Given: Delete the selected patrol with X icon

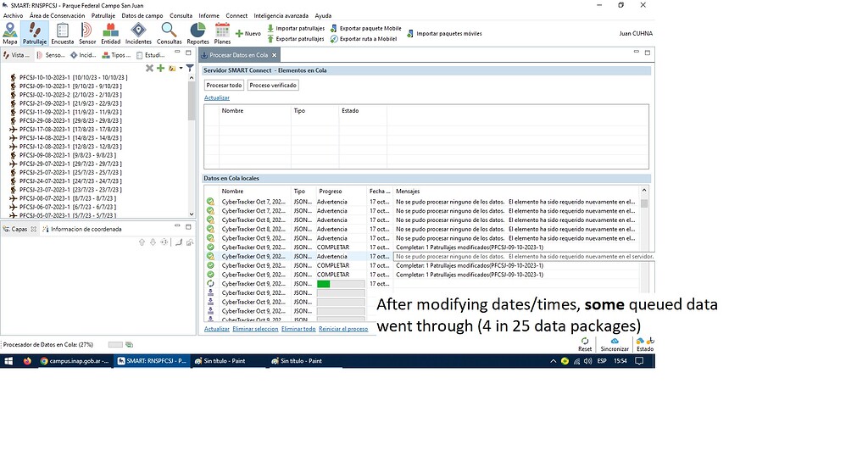Looking at the screenshot, I should (x=149, y=68).
